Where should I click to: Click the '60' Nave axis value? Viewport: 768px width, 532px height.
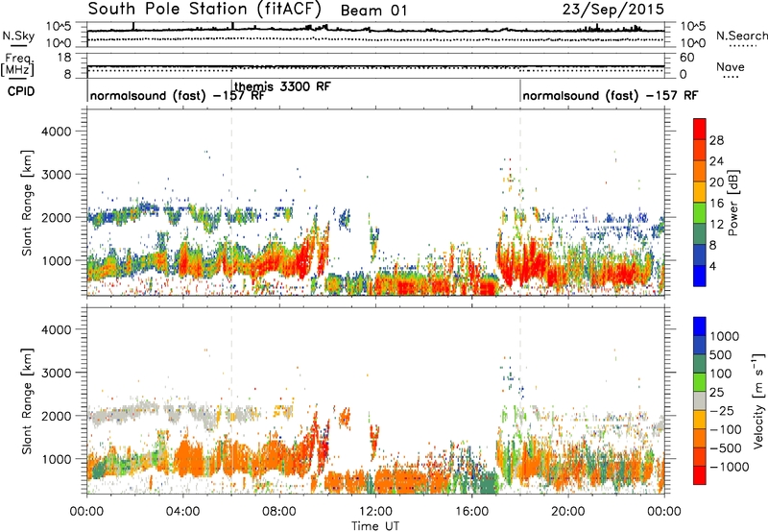point(686,58)
